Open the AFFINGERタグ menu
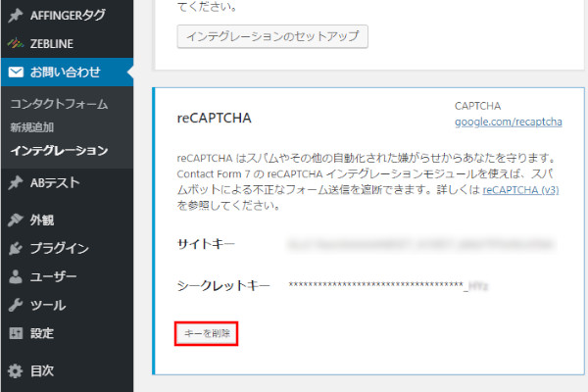Viewport: 588px width, 392px height. 67,16
